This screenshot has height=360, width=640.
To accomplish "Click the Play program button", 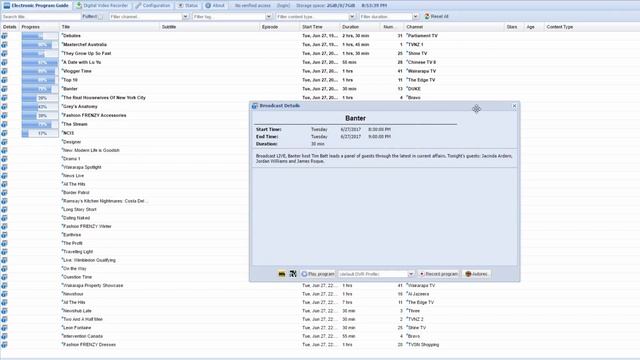I will point(318,274).
